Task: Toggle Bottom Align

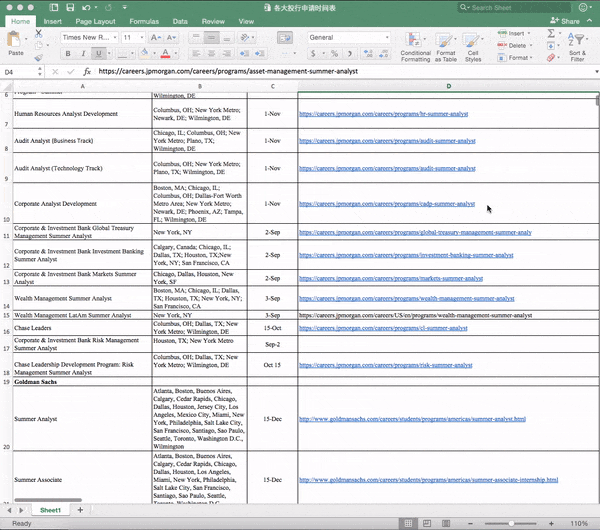Action: (227, 38)
